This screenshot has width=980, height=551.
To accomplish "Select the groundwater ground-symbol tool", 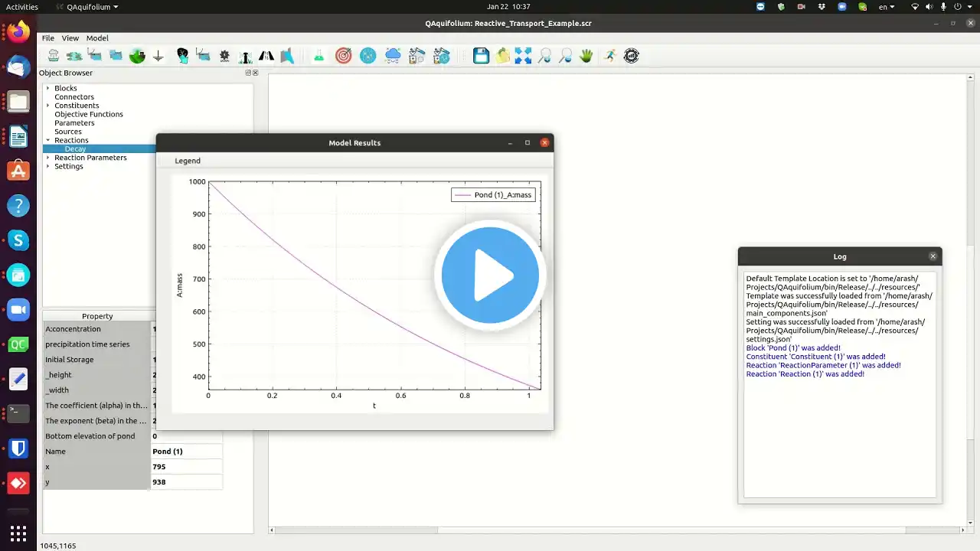I will (158, 55).
